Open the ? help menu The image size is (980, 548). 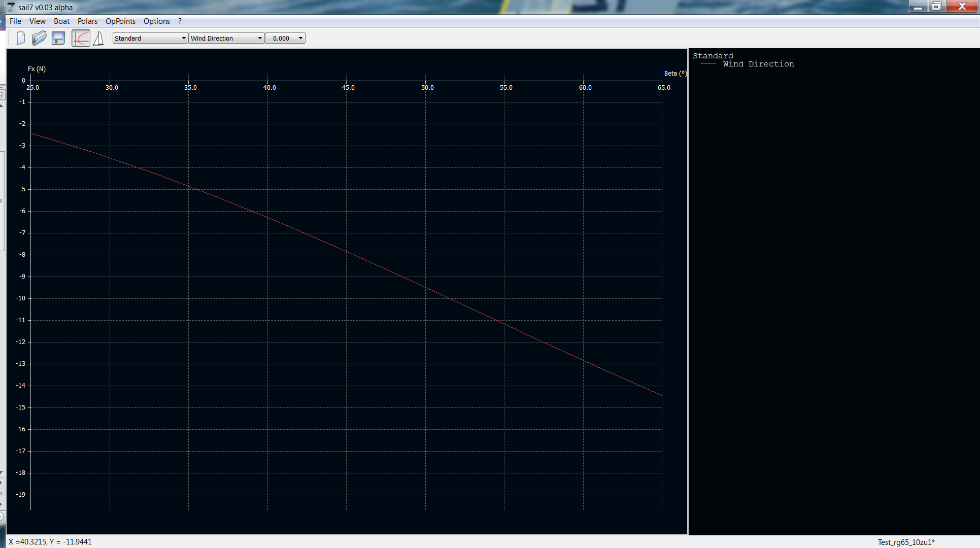coord(180,21)
